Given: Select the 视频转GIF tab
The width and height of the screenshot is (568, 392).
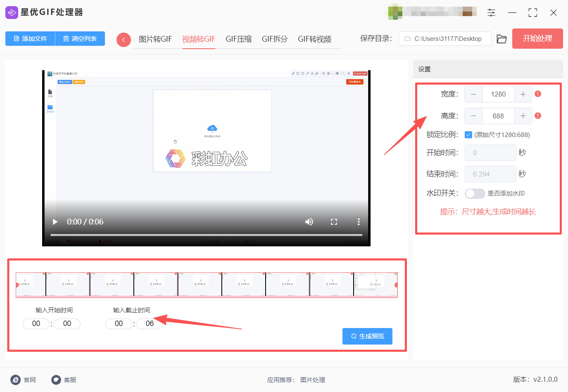Looking at the screenshot, I should 199,39.
